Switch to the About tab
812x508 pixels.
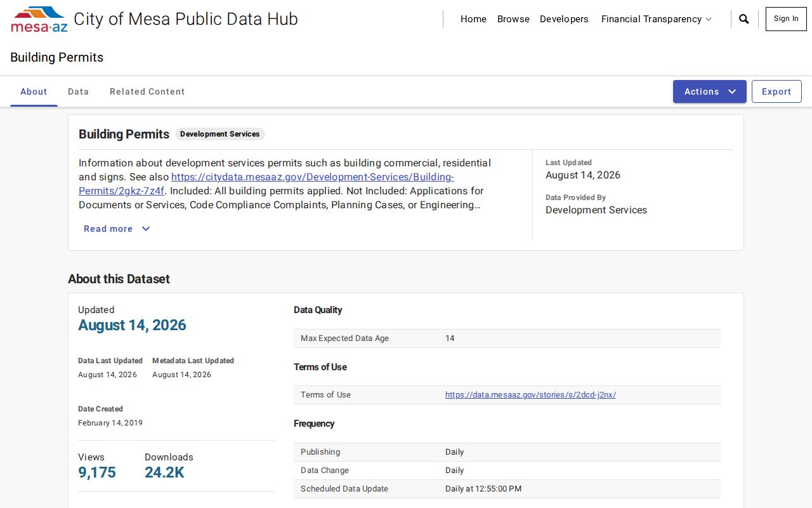click(34, 91)
